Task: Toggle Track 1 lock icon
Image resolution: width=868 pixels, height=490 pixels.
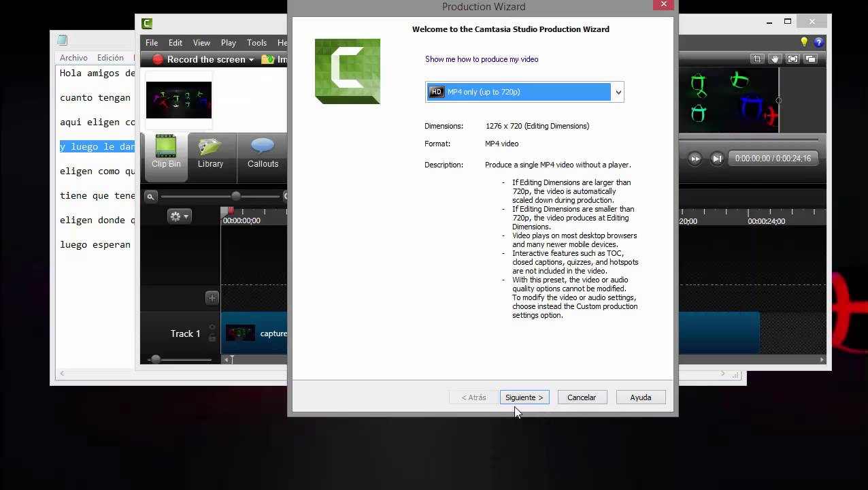Action: coord(212,338)
